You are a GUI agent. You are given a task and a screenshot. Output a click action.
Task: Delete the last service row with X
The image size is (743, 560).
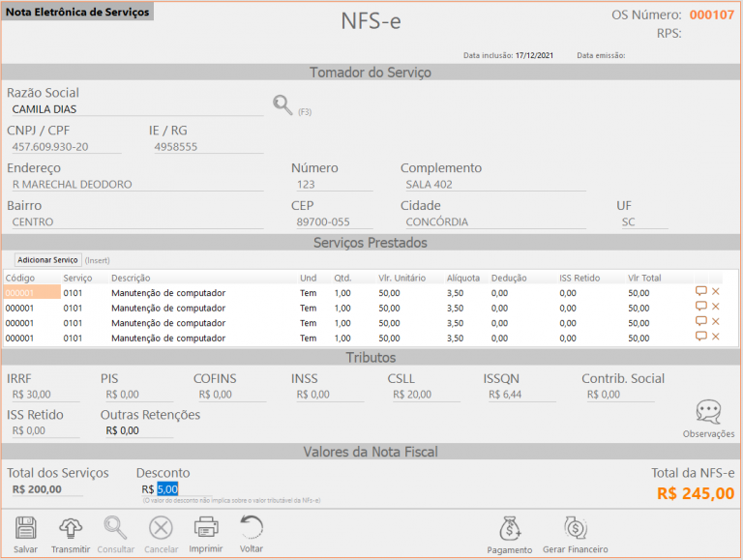click(716, 337)
